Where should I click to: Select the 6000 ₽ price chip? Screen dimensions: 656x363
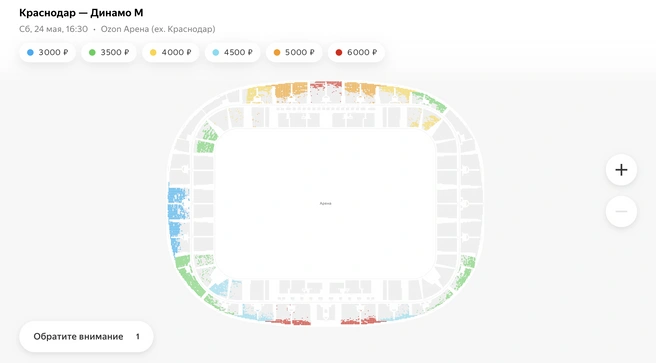point(356,52)
